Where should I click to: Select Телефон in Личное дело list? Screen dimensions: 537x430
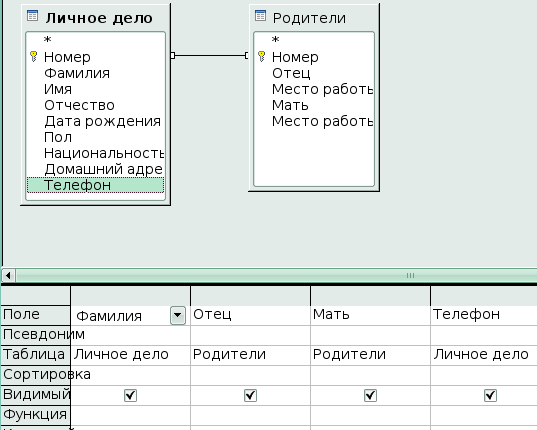coord(96,185)
